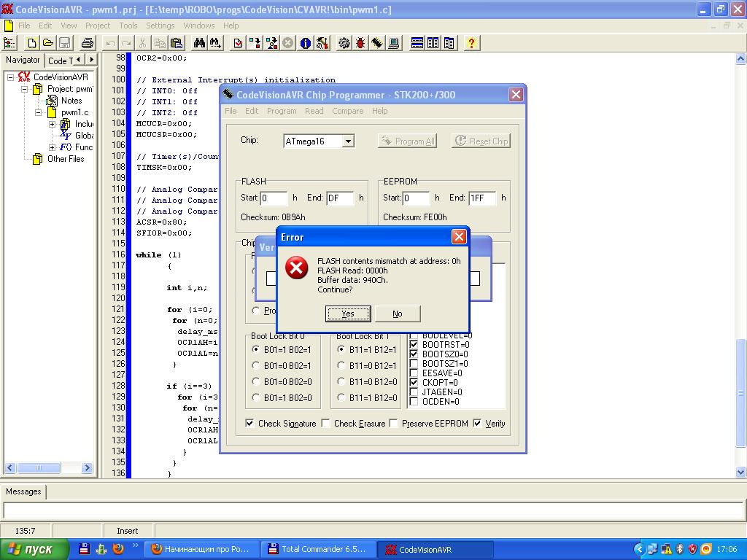
Task: Expand the Functions tree node
Action: click(x=52, y=147)
